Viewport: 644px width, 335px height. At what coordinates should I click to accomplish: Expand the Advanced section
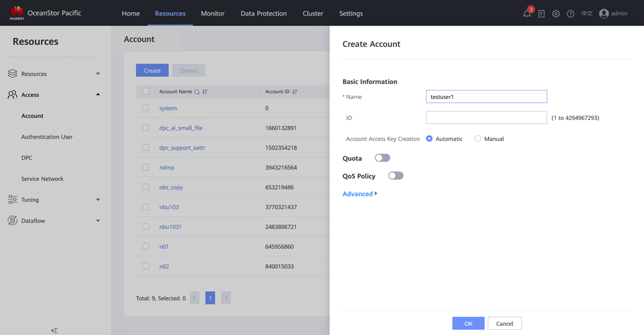360,194
